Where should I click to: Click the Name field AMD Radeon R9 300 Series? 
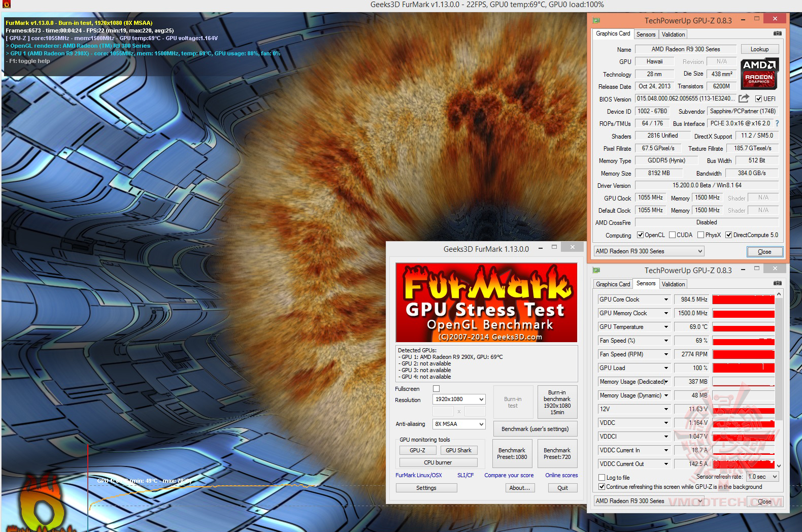(x=685, y=49)
